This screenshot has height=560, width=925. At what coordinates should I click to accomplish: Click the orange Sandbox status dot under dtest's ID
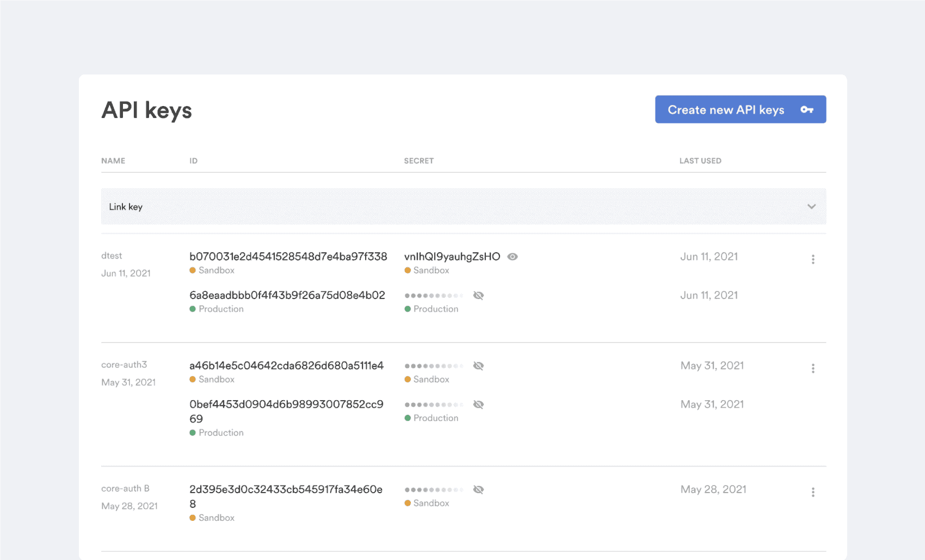coord(193,270)
